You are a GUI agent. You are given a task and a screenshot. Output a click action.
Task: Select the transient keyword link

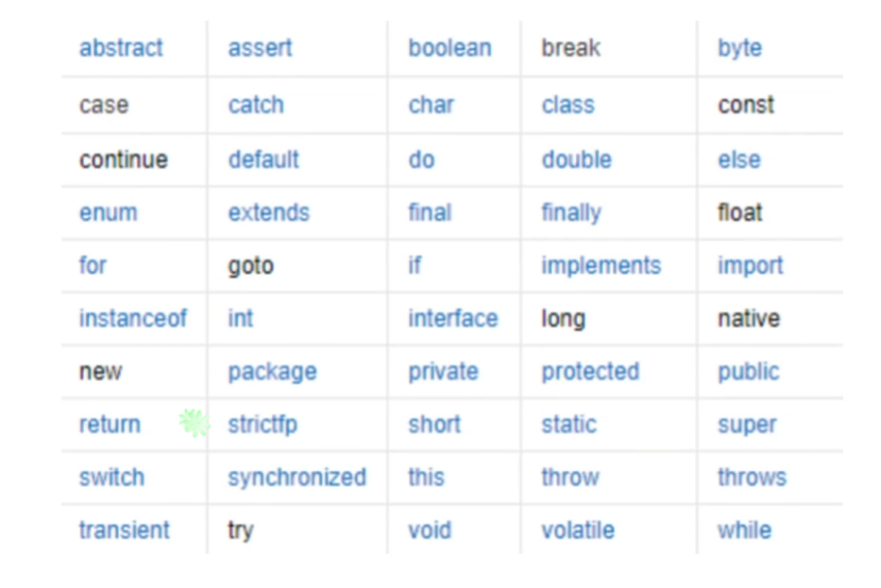(x=125, y=530)
